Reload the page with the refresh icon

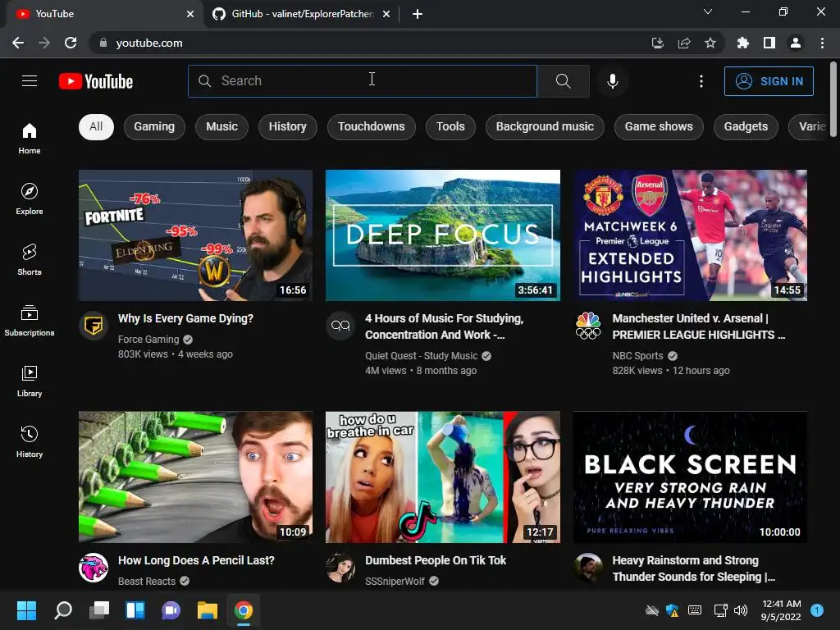pos(71,43)
